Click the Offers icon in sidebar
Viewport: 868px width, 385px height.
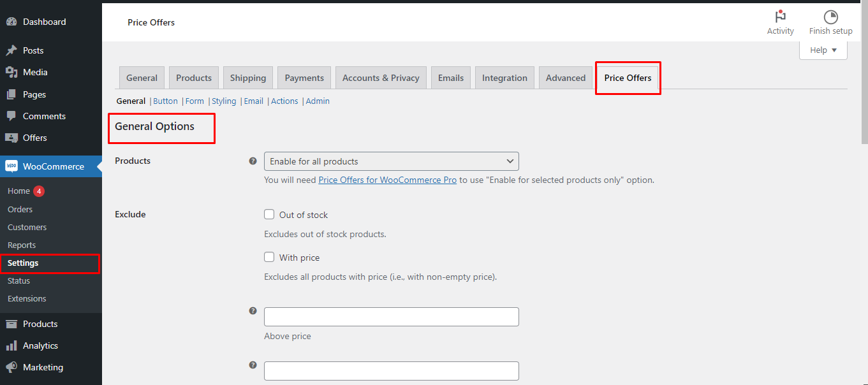pyautogui.click(x=11, y=138)
